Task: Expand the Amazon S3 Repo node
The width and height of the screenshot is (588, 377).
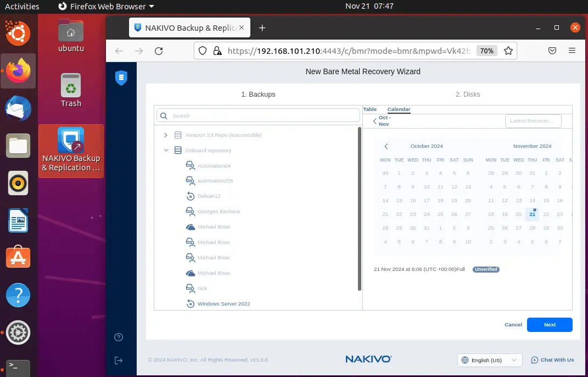Action: click(166, 135)
